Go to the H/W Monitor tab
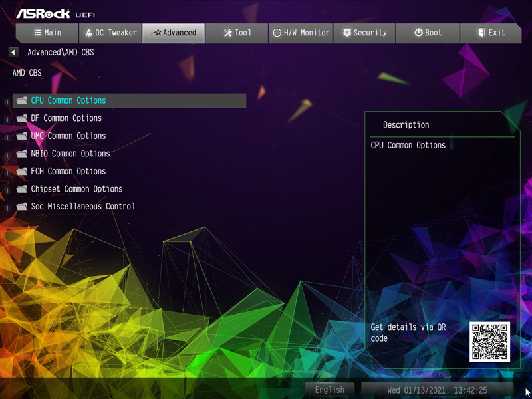This screenshot has height=399, width=532. tap(301, 33)
